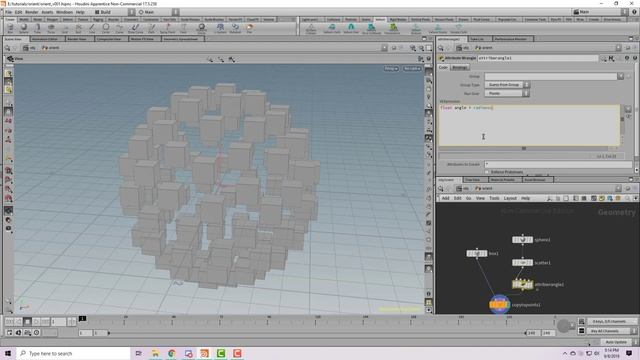Open the Windows menu
The width and height of the screenshot is (640, 360).
pos(64,12)
